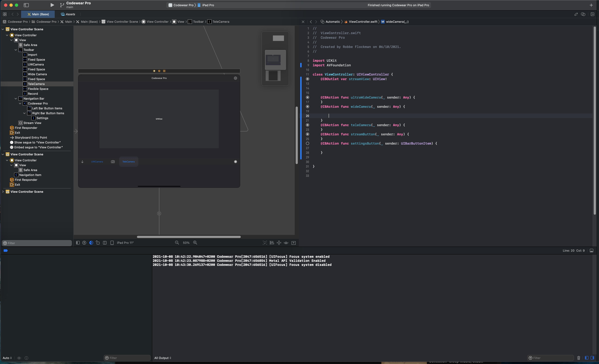Click the trash icon to clear console
This screenshot has height=364, width=599.
coord(578,358)
